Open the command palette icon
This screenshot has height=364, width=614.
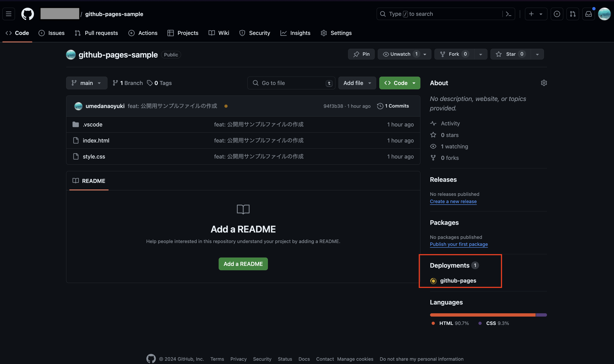(x=509, y=14)
